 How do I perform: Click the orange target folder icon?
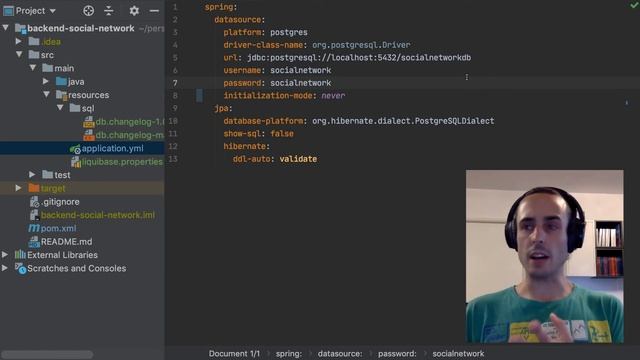point(34,188)
